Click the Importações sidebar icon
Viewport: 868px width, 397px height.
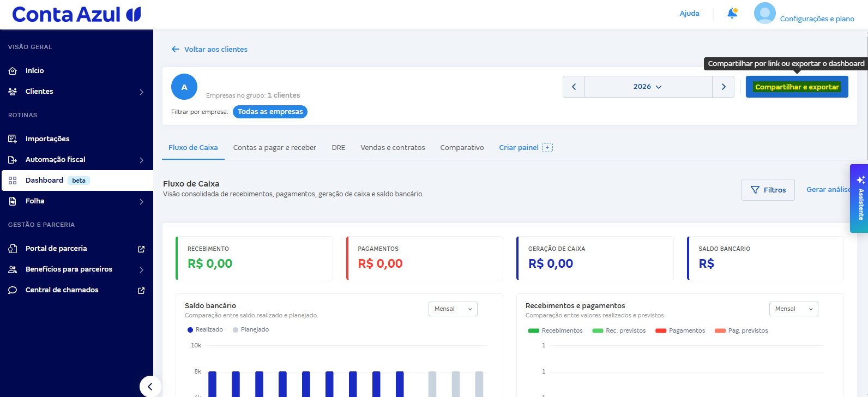[x=13, y=139]
